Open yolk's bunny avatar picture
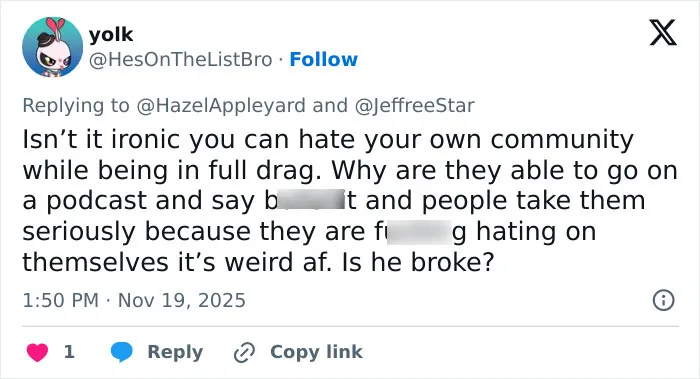The width and height of the screenshot is (700, 379). click(53, 47)
